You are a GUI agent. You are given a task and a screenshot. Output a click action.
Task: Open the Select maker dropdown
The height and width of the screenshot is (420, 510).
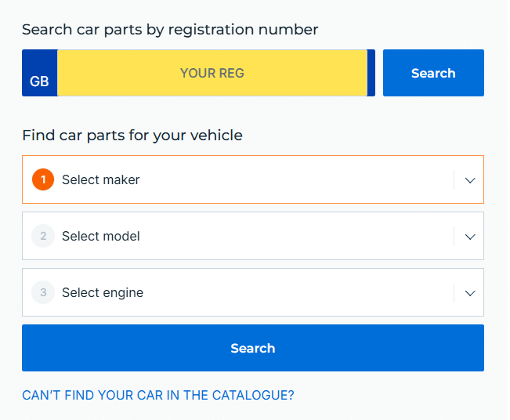[x=235, y=179]
